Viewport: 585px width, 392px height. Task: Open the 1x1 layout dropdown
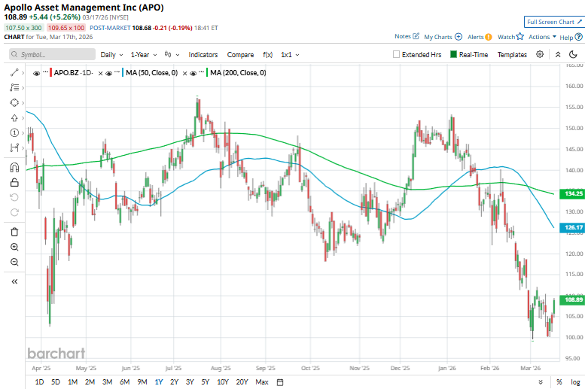290,55
